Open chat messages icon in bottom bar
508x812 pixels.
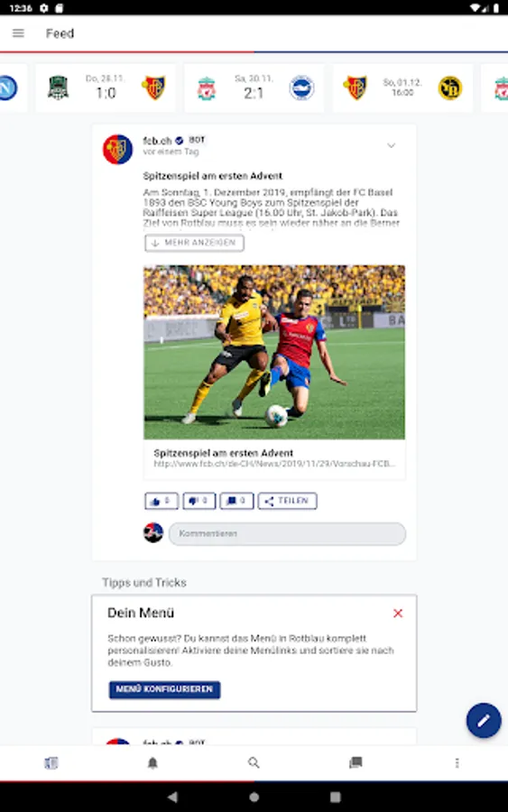pyautogui.click(x=356, y=762)
